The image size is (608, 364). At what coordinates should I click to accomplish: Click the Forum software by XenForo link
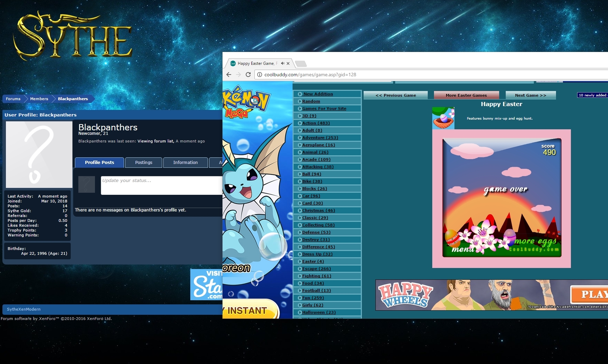(x=56, y=319)
